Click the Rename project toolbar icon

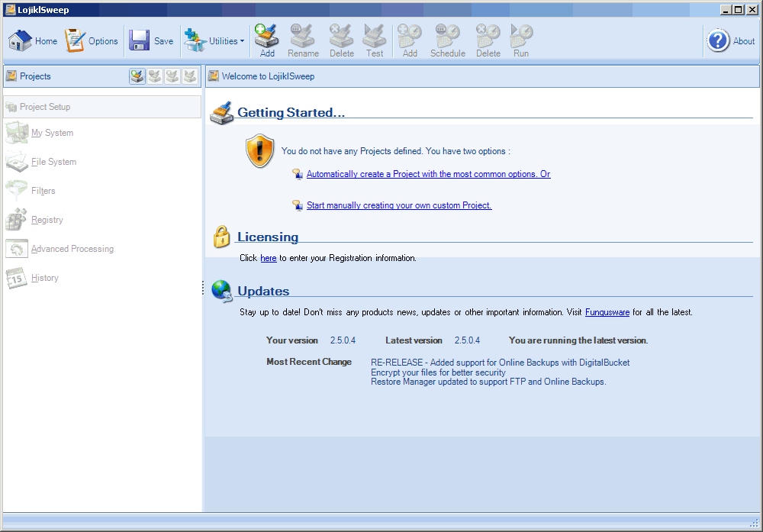click(303, 40)
